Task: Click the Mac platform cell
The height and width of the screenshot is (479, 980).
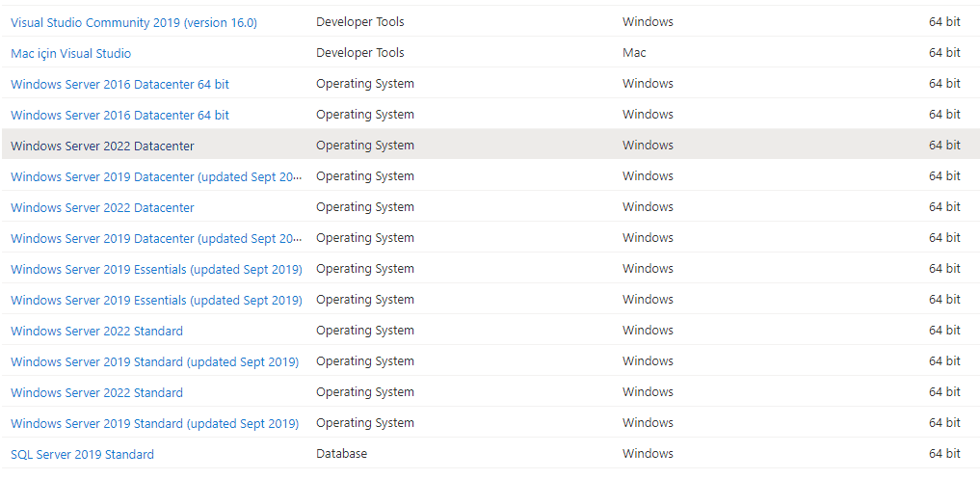Action: coord(634,53)
